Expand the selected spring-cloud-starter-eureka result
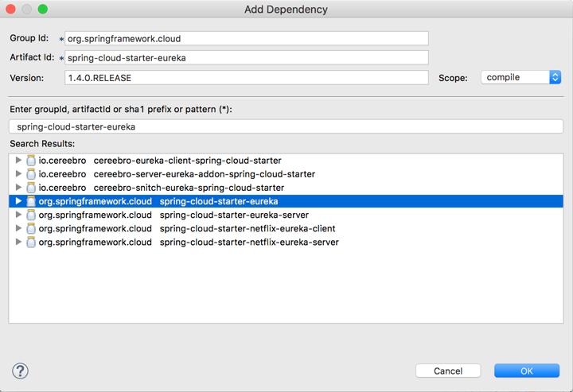Viewport: 573px width, 392px height. 19,201
